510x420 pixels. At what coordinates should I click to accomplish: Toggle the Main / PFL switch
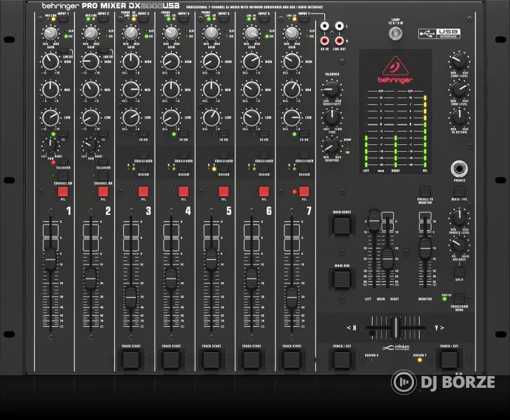tap(459, 192)
